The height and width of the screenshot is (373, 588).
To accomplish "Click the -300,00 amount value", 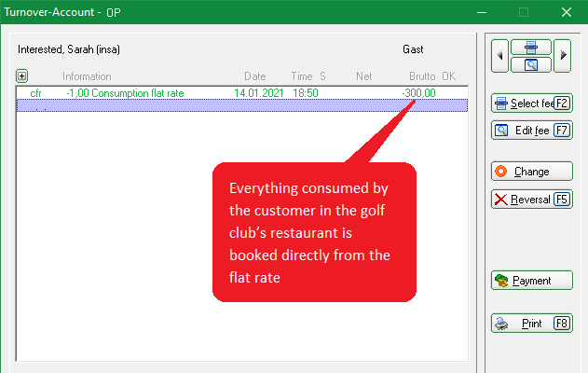I will [418, 93].
